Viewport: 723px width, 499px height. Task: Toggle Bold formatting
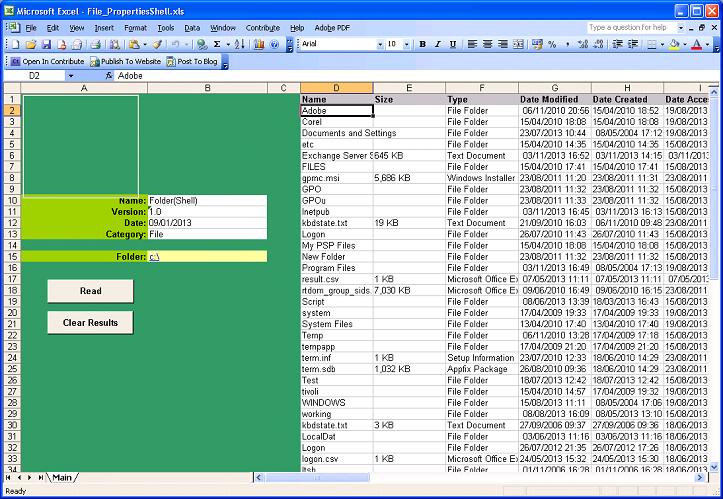(x=423, y=45)
